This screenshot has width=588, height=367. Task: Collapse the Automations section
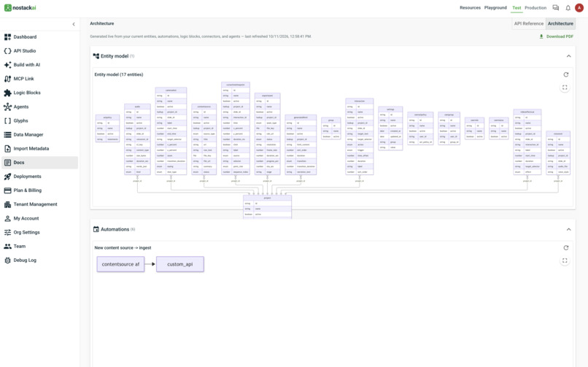point(568,229)
